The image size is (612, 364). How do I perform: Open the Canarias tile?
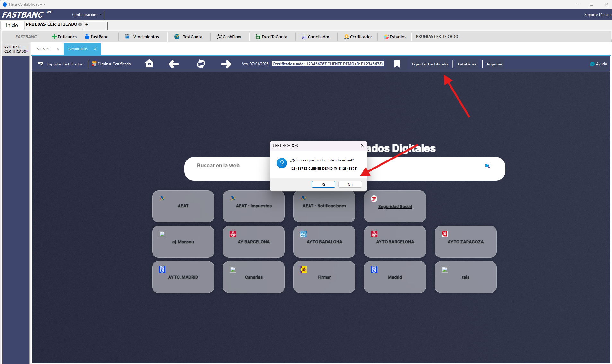pos(254,277)
